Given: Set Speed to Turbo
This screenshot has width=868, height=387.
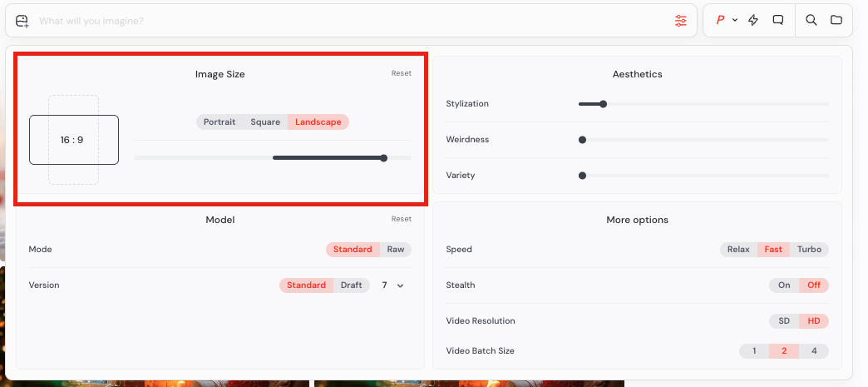Looking at the screenshot, I should tap(809, 250).
